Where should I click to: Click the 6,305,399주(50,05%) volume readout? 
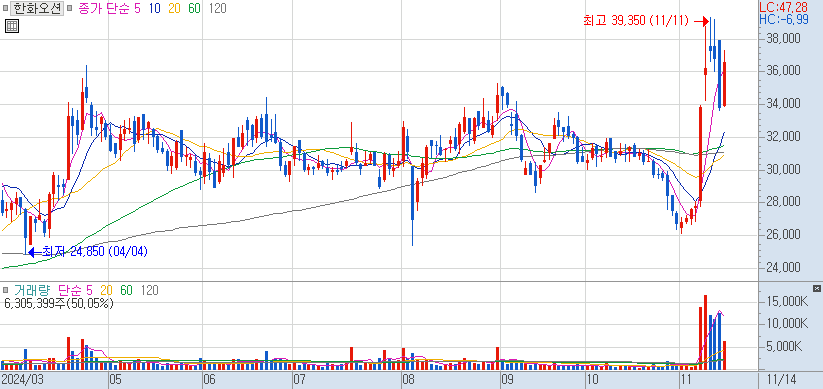point(58,303)
